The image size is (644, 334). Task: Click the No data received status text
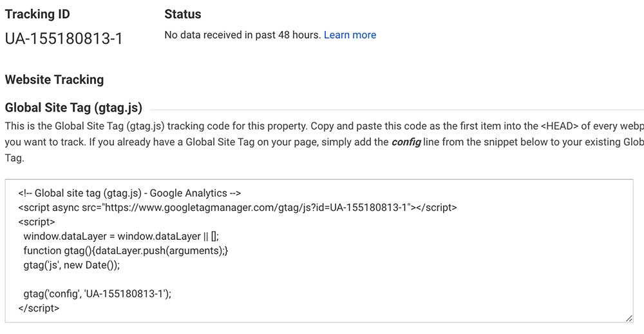click(x=242, y=35)
